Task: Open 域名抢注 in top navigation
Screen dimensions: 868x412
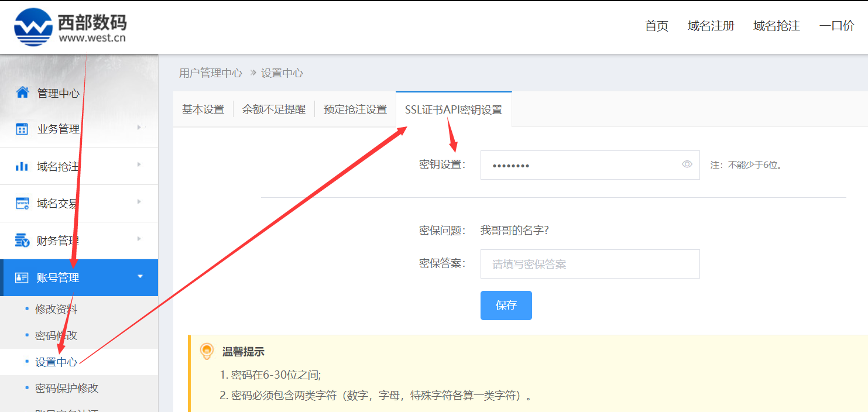Action: 777,26
